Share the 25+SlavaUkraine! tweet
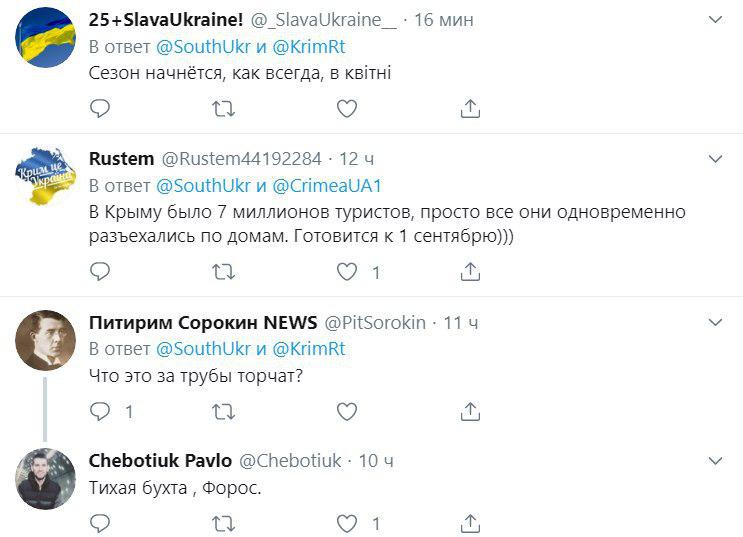 (470, 108)
